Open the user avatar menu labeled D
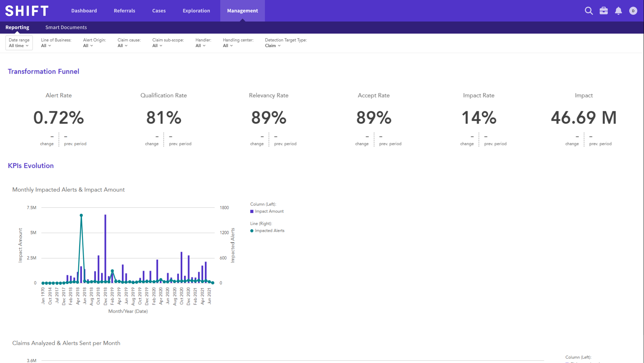Viewport: 644px width, 363px height. [633, 11]
